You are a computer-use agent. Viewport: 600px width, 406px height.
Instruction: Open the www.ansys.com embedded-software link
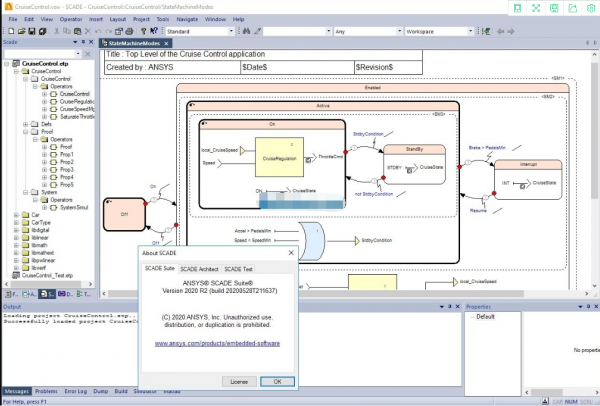coord(217,343)
